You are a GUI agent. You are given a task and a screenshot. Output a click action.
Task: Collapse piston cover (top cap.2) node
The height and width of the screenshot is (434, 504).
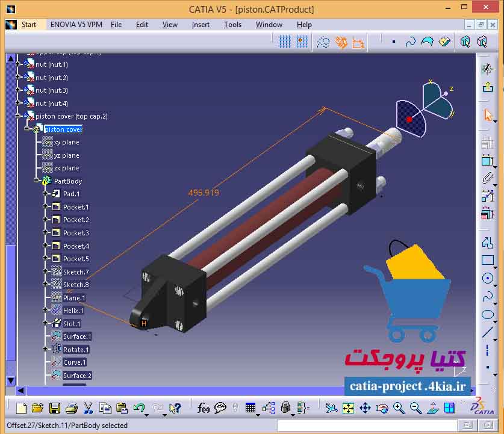click(18, 116)
